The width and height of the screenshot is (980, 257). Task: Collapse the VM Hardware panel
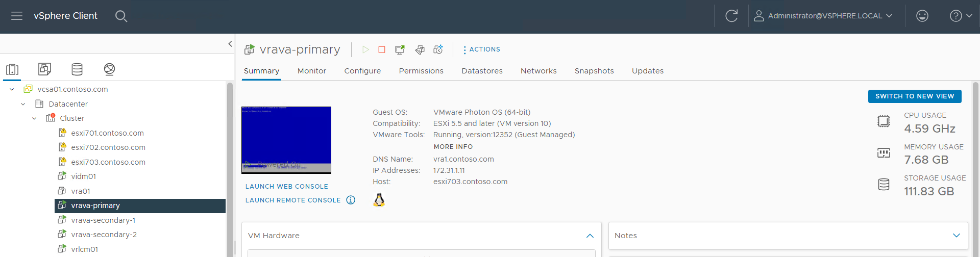point(590,236)
